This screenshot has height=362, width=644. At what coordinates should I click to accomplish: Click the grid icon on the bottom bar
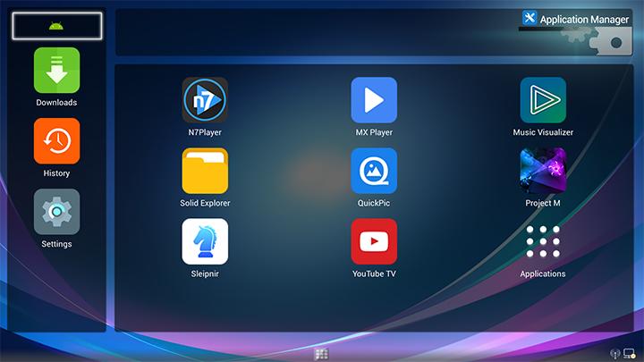click(x=322, y=354)
